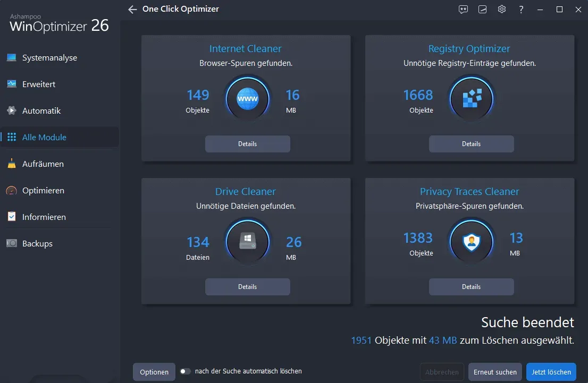
Task: Click Registry Optimizer title
Action: (469, 49)
